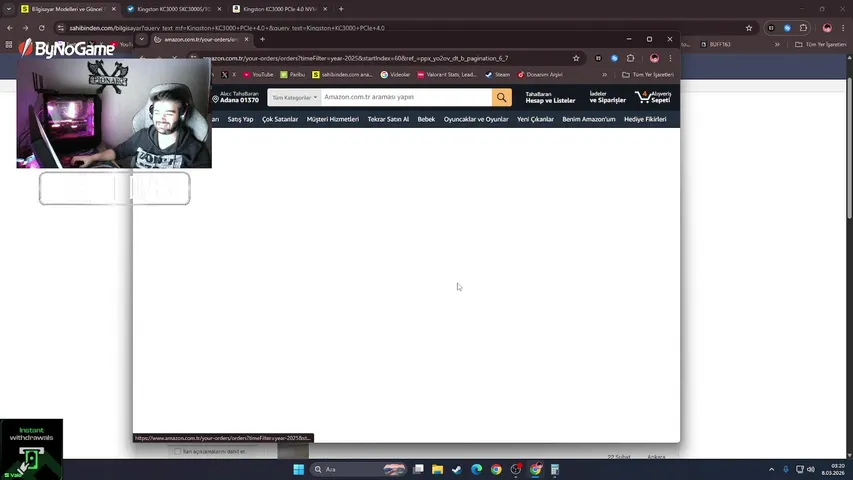Open Tüm Yer İşaretleri folder in Amazon window
This screenshot has height=480, width=853.
(647, 75)
